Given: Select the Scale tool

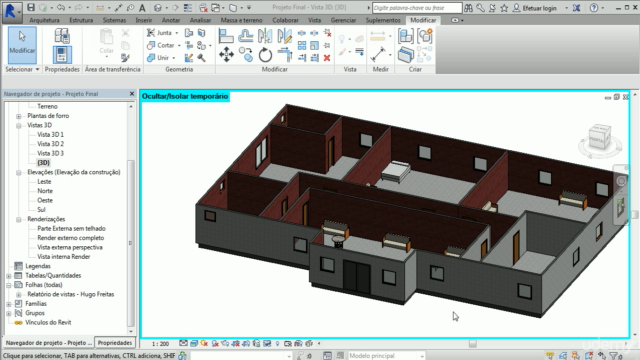Looking at the screenshot, I should (314, 45).
